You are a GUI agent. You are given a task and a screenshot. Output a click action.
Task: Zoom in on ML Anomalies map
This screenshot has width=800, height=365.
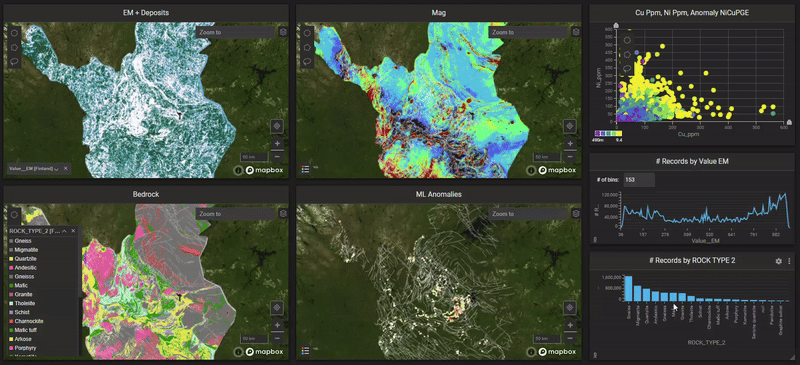pyautogui.click(x=570, y=325)
